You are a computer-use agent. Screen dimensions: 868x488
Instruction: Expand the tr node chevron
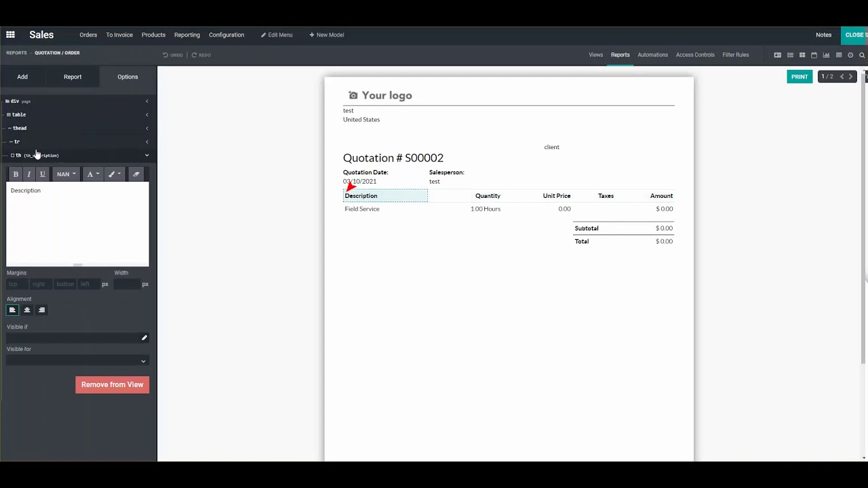point(146,142)
